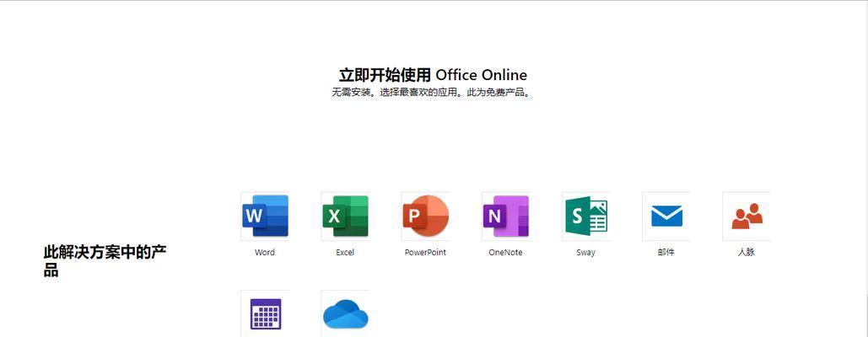Click the "Word" text label
The image size is (868, 337).
pyautogui.click(x=265, y=253)
